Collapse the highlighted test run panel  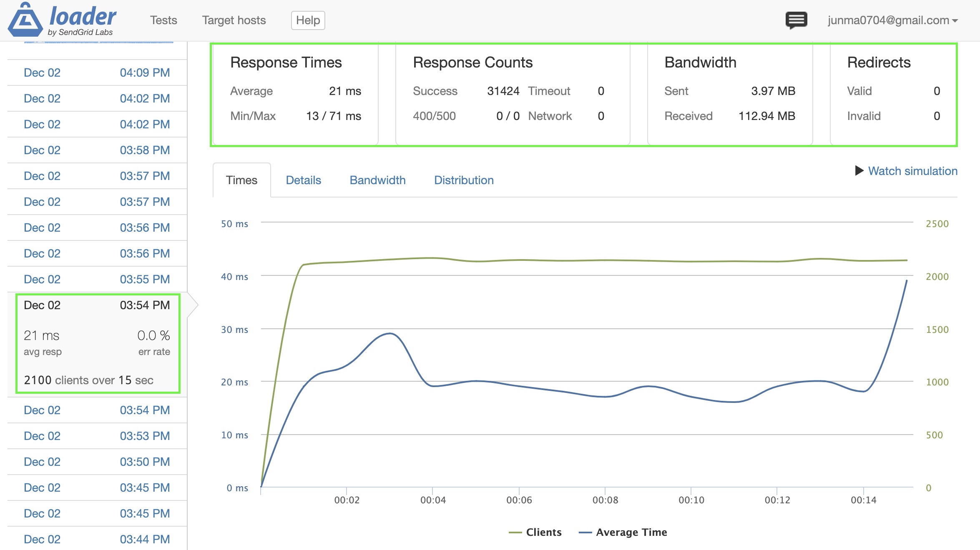pyautogui.click(x=98, y=305)
